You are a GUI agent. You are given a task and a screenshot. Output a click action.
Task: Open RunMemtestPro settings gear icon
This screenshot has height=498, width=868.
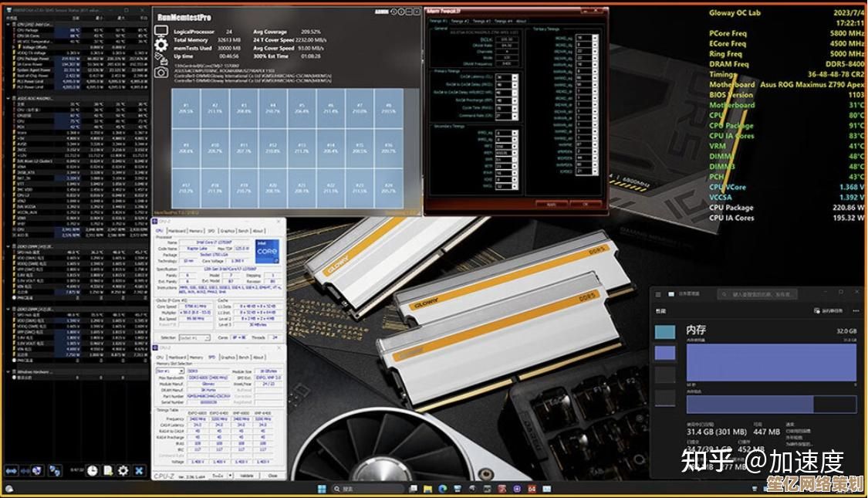(x=161, y=45)
